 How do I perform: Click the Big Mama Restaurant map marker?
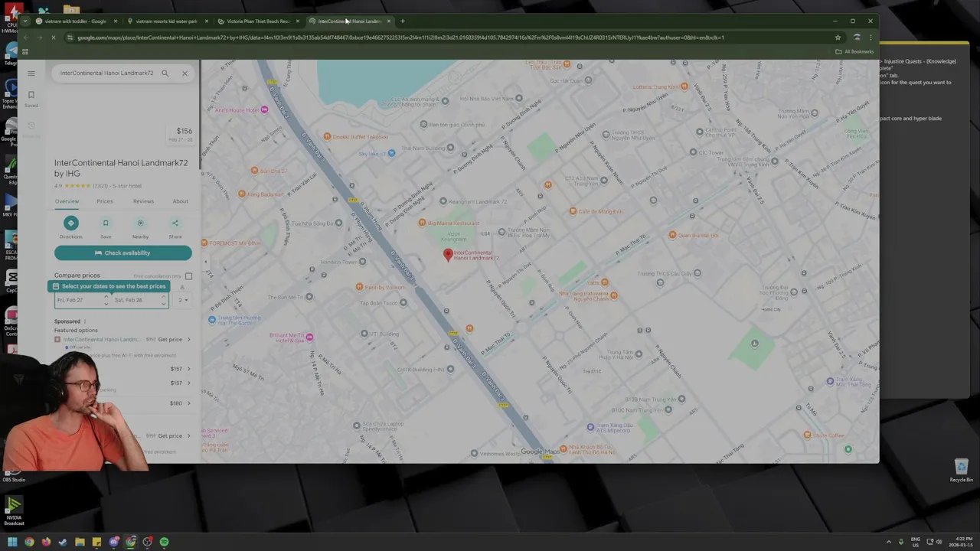(422, 223)
